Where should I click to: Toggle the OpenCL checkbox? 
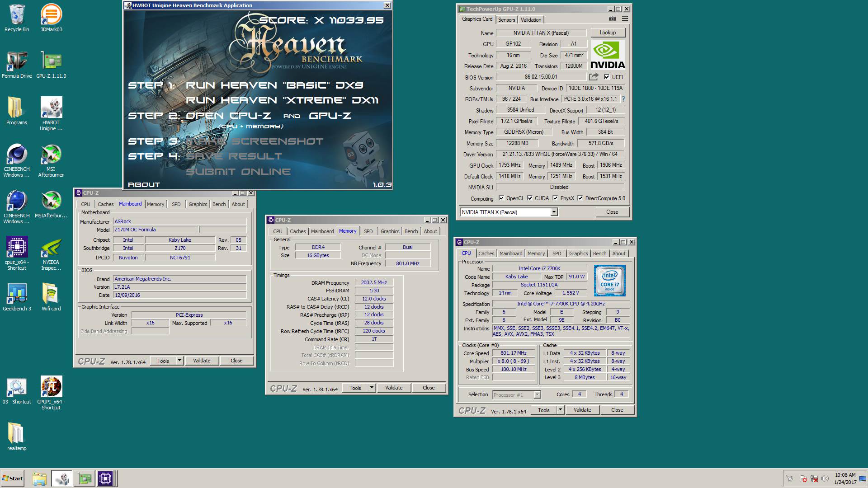tap(501, 198)
